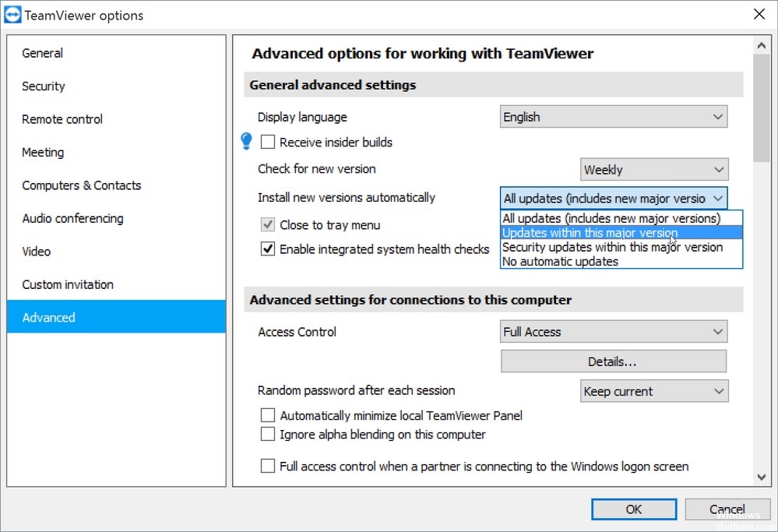The image size is (778, 532).
Task: Open the Display language dropdown
Action: 614,117
